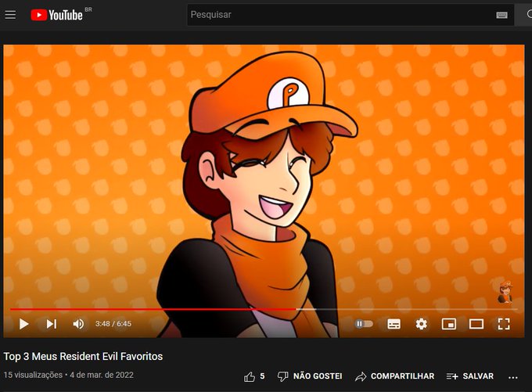Turn on subtitles/closed captions
Image resolution: width=532 pixels, height=392 pixels.
point(394,324)
